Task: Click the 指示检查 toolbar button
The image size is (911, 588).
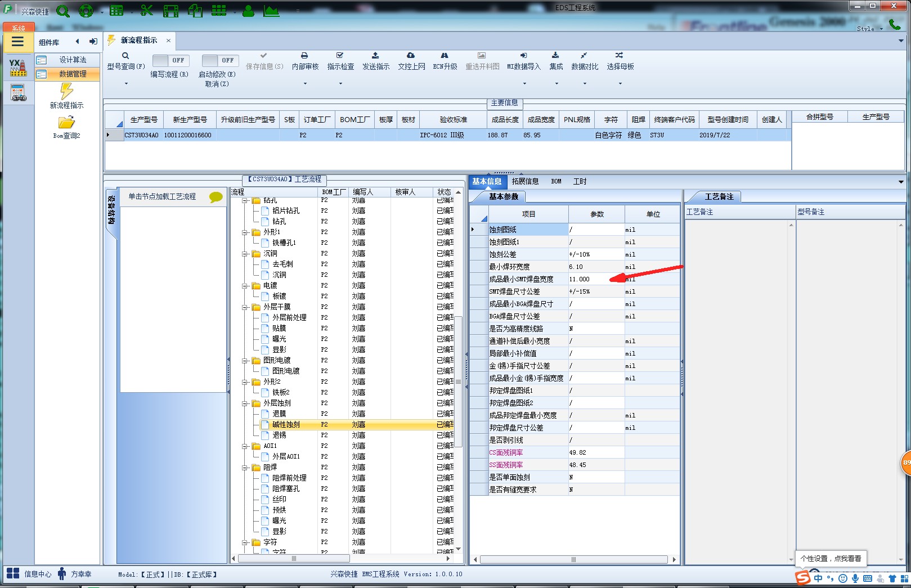Action: coord(340,61)
